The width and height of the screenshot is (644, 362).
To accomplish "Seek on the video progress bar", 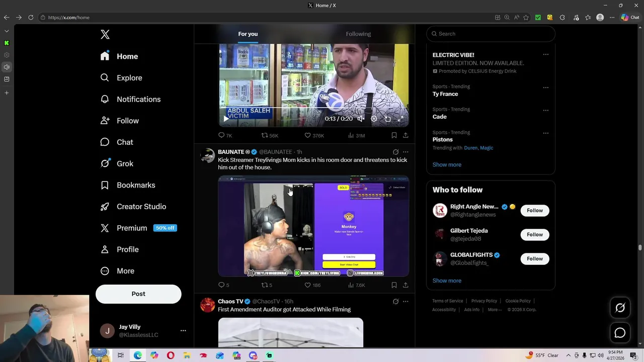I will 313,108.
